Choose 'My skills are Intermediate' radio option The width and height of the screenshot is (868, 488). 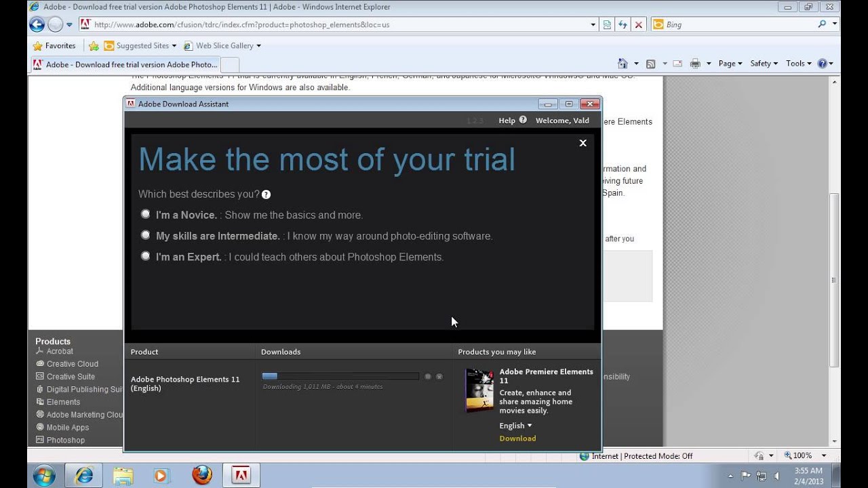(145, 235)
